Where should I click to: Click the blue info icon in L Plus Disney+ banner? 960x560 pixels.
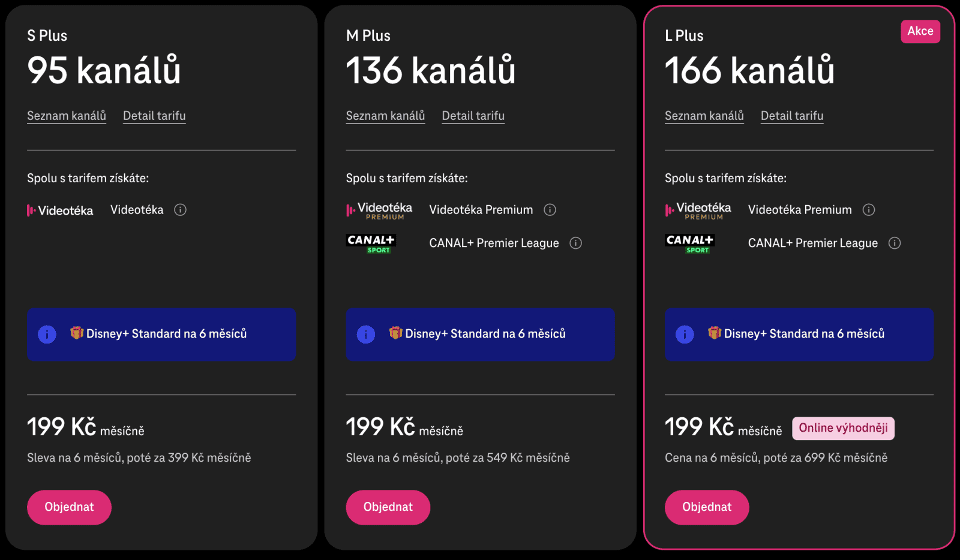tap(685, 334)
